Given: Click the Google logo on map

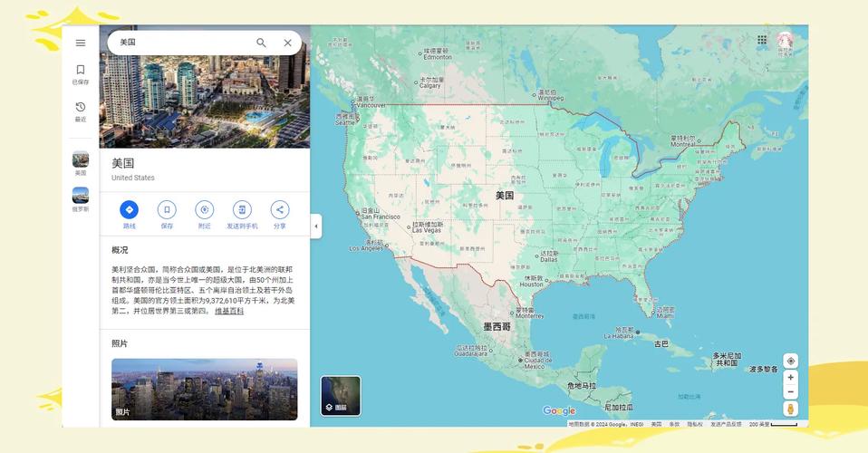Looking at the screenshot, I should [x=559, y=411].
